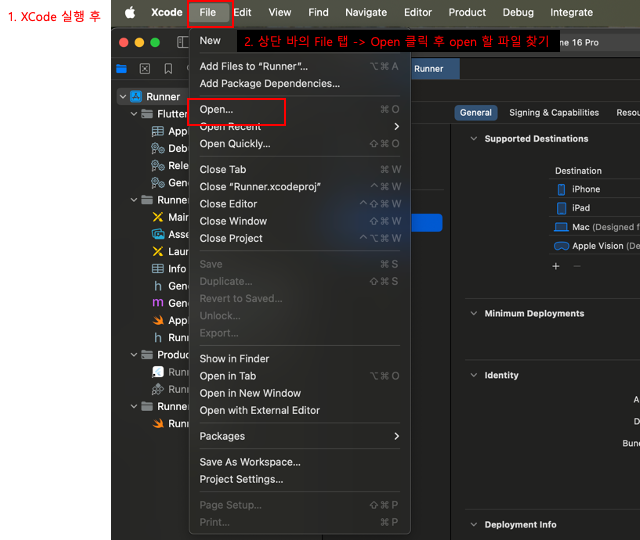Viewport: 640px width, 540px height.
Task: Open the Find menu
Action: click(x=318, y=13)
